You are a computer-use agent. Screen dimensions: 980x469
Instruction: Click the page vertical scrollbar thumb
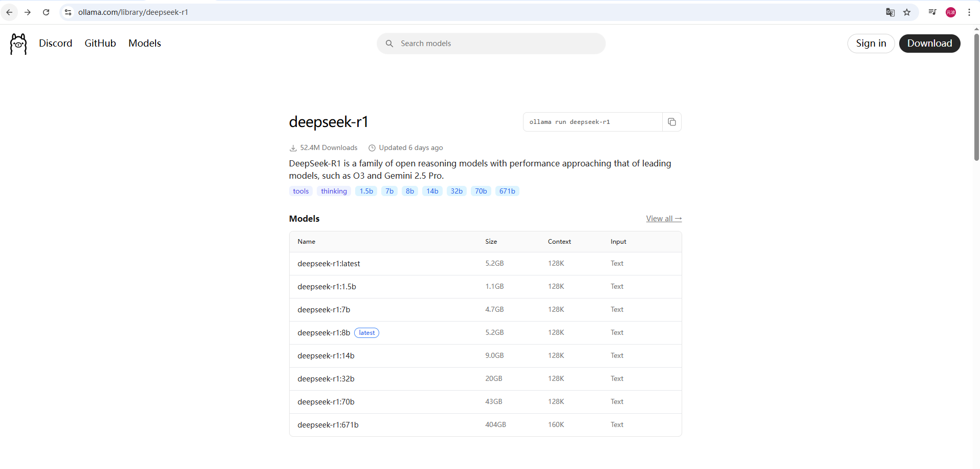(x=976, y=97)
